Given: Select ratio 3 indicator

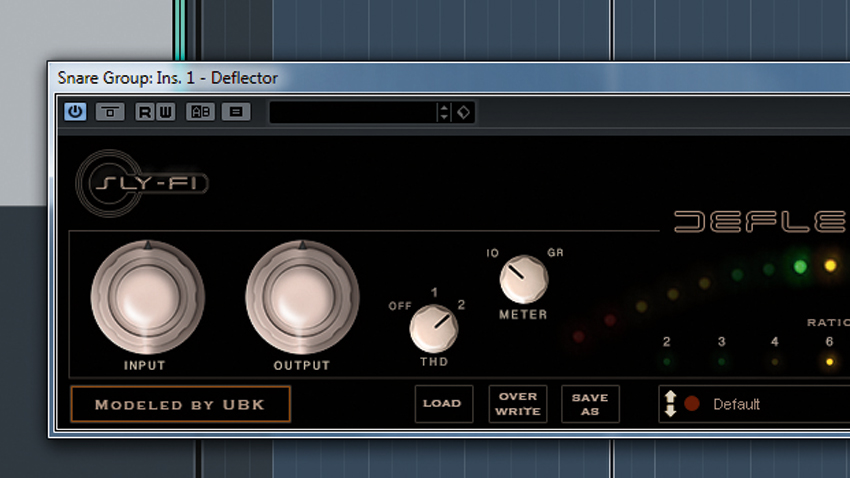Looking at the screenshot, I should [722, 361].
